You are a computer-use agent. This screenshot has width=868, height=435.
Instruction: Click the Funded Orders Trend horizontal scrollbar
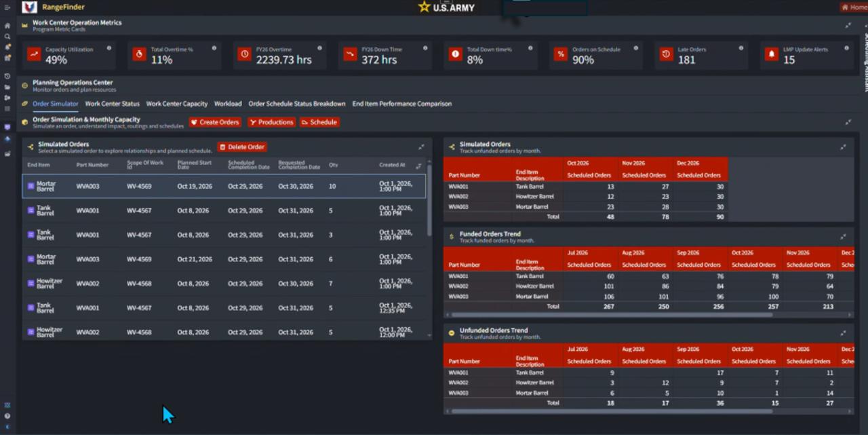(610, 314)
